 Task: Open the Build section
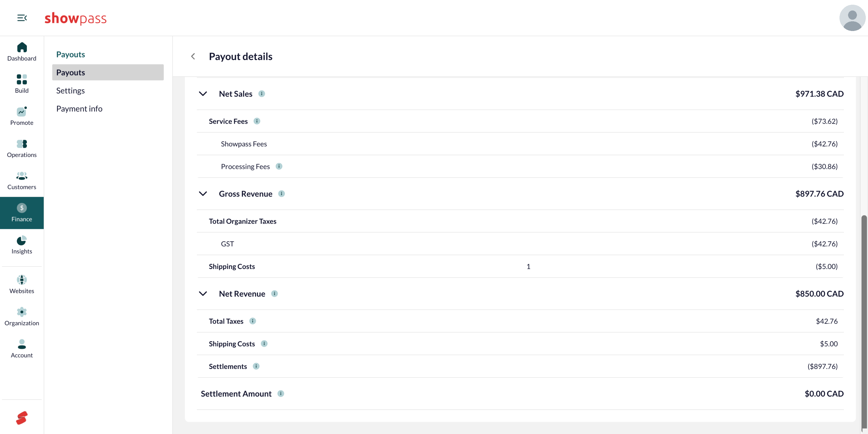(22, 84)
